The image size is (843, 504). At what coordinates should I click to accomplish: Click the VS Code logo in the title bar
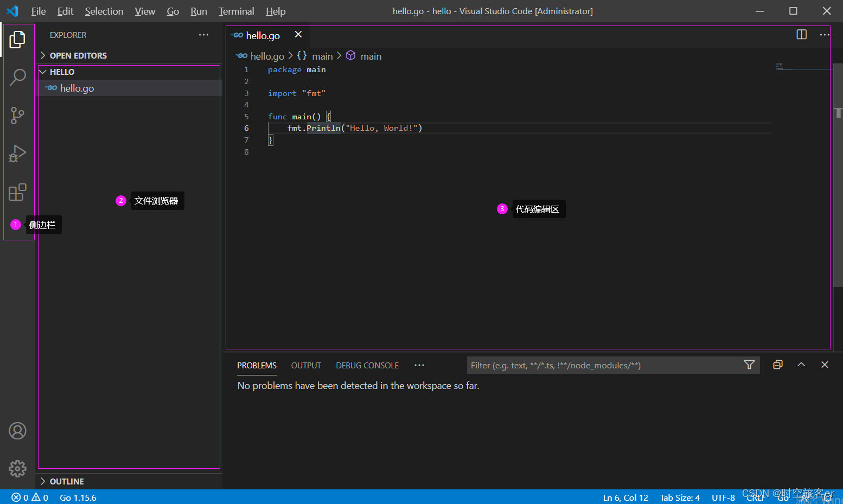(x=12, y=11)
